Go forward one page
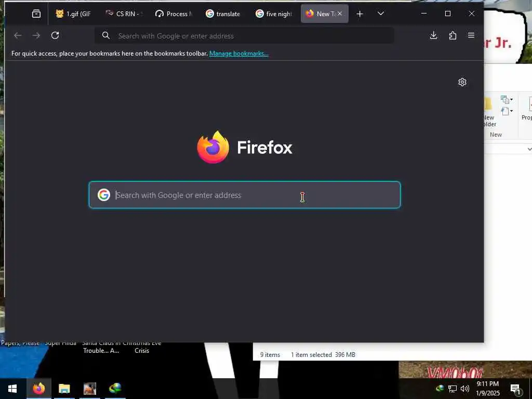The height and width of the screenshot is (399, 532). [36, 35]
